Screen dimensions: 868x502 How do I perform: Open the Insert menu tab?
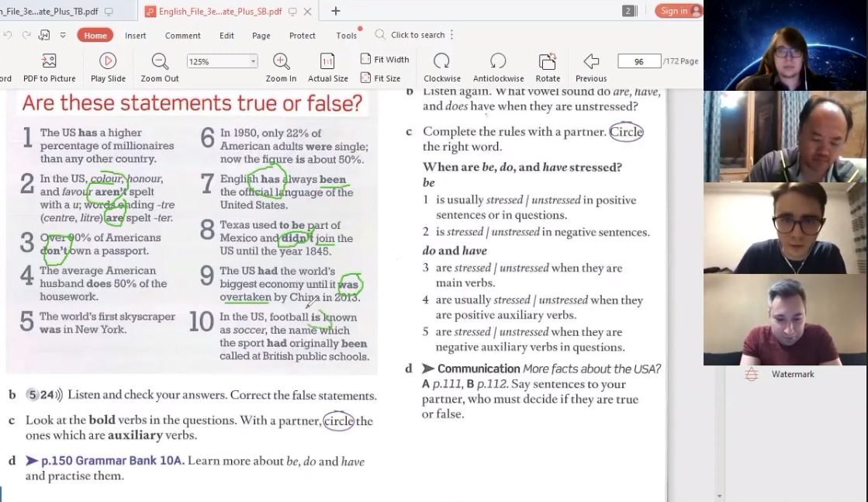pos(136,36)
